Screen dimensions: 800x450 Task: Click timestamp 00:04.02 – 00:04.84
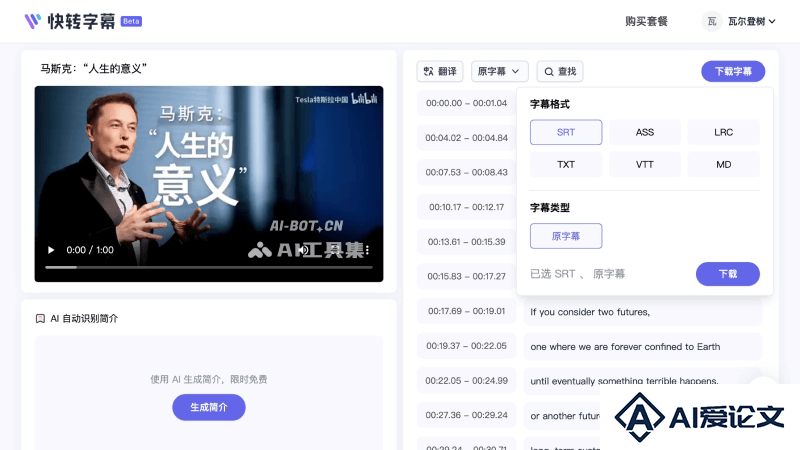pyautogui.click(x=466, y=138)
